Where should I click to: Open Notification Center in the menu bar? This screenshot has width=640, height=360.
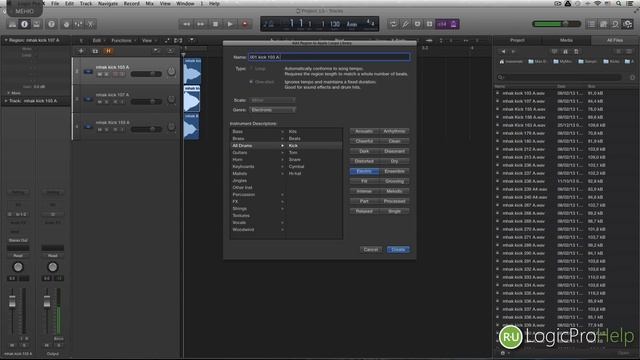pos(630,3)
